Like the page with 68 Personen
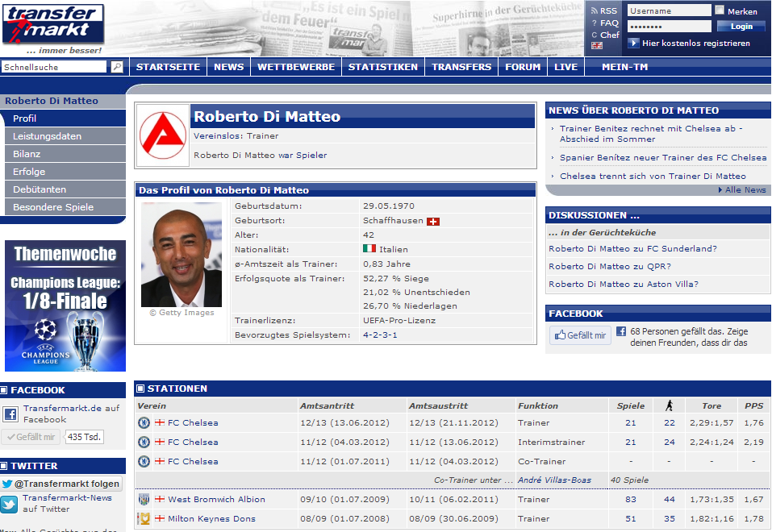The image size is (772, 532). (x=580, y=335)
